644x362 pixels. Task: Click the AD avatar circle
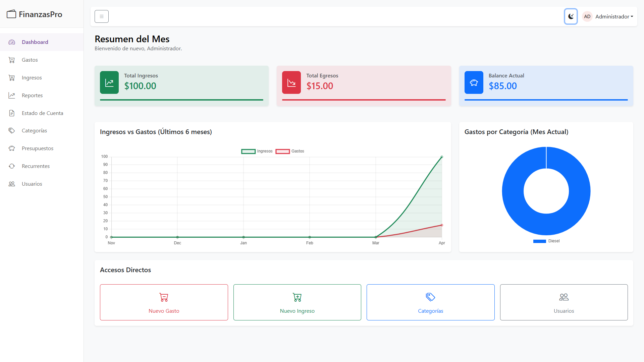click(x=587, y=16)
